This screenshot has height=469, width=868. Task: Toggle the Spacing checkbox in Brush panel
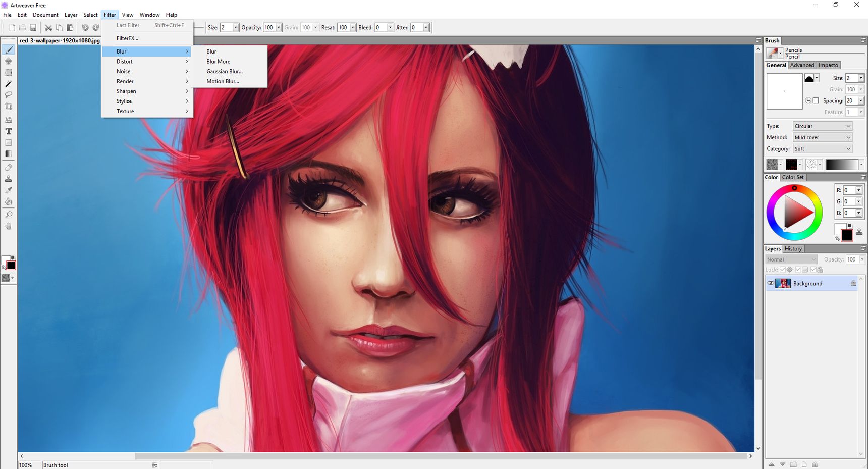pos(816,101)
